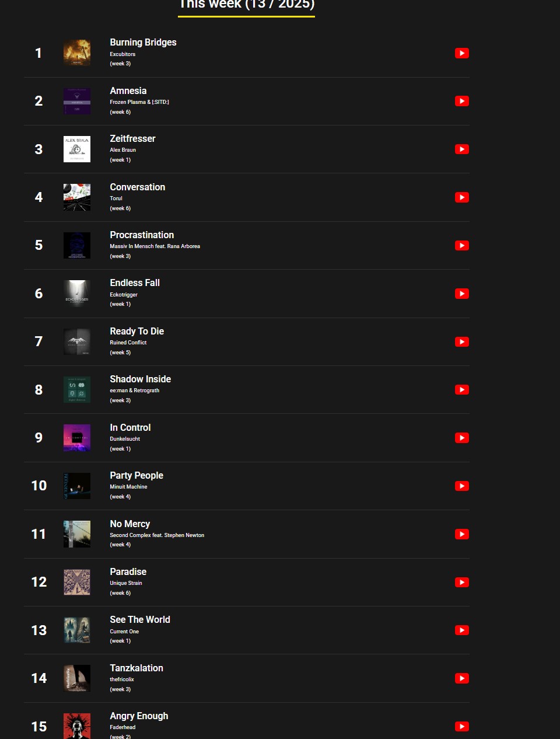Open Procrastination on YouTube
The height and width of the screenshot is (739, 560).
(462, 246)
